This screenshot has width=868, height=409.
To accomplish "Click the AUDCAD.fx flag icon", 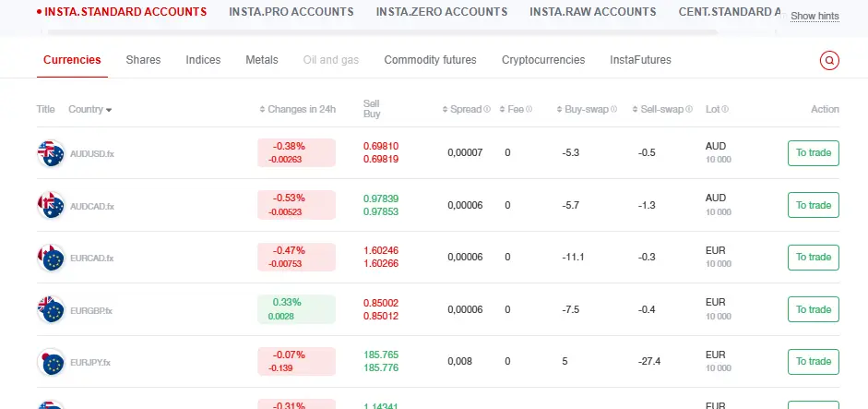I will pos(51,206).
